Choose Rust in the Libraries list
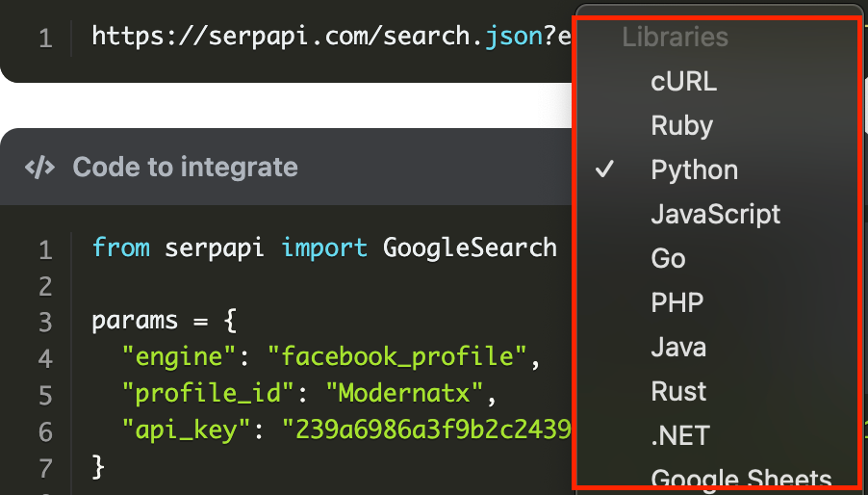This screenshot has width=868, height=495. pos(678,391)
